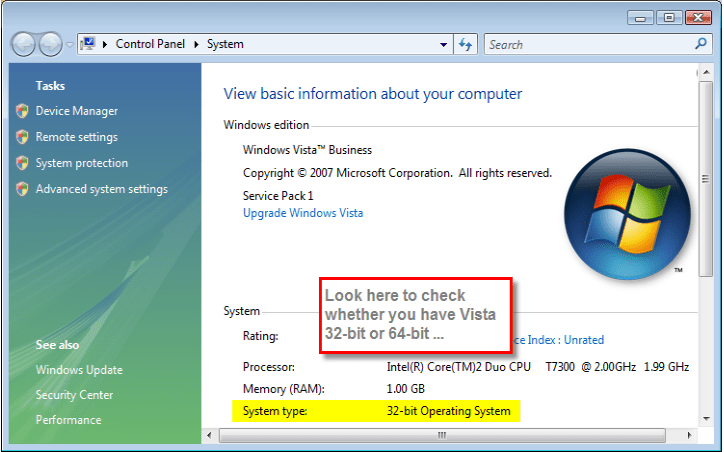724x452 pixels.
Task: Select Control Panel in the address breadcrumb
Action: click(150, 44)
